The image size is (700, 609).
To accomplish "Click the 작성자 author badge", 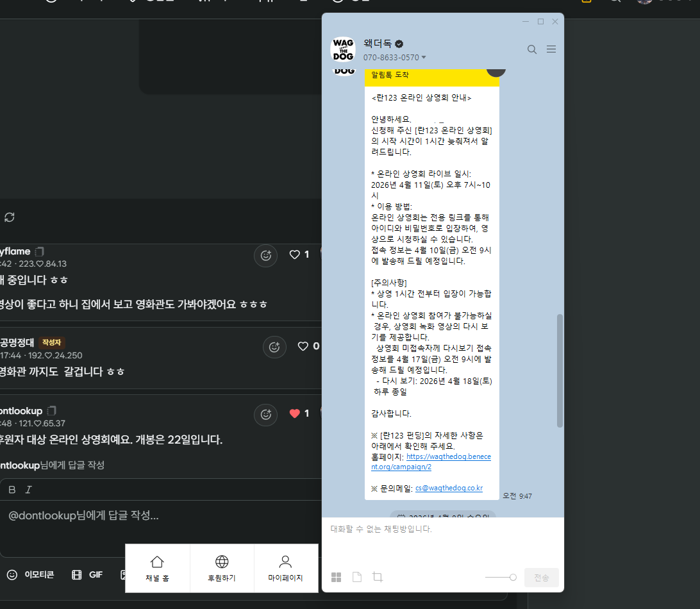I will point(52,342).
